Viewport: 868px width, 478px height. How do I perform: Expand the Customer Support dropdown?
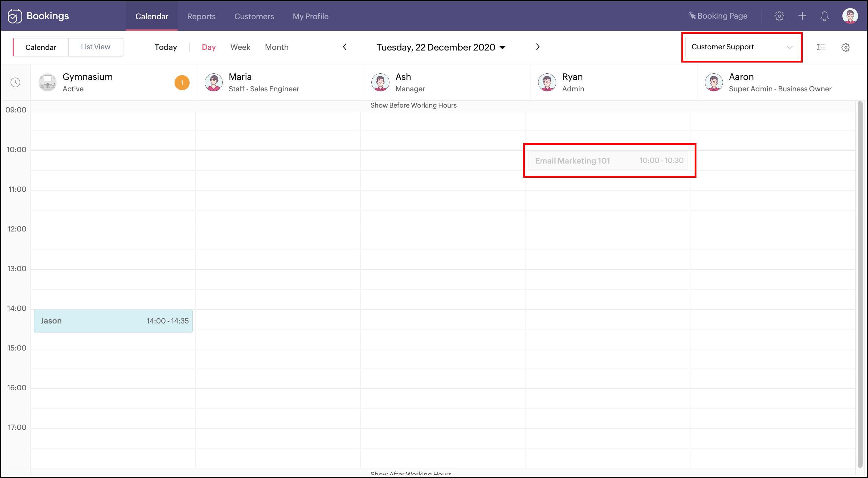point(741,47)
